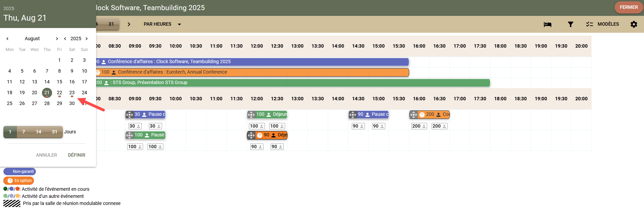Open the PAR HEURES view selector

pyautogui.click(x=162, y=24)
